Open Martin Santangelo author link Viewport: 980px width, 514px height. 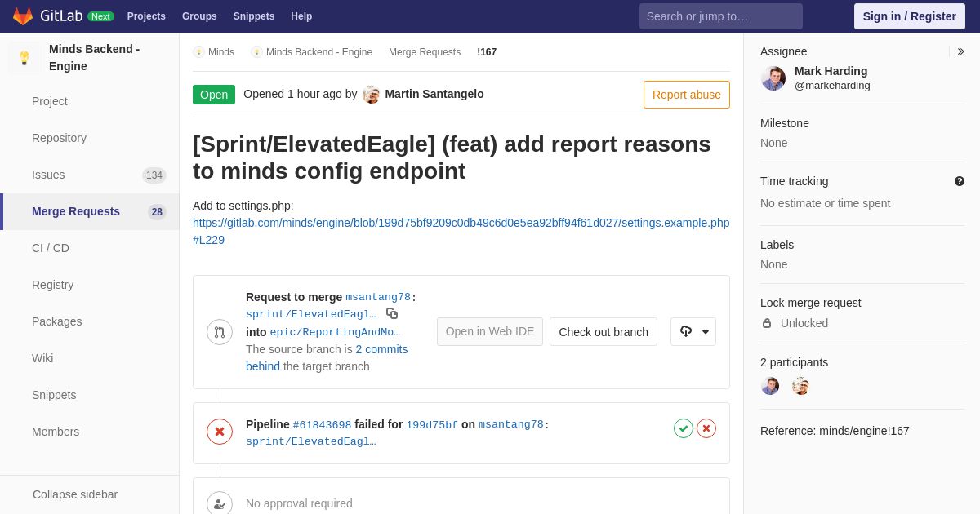click(434, 94)
